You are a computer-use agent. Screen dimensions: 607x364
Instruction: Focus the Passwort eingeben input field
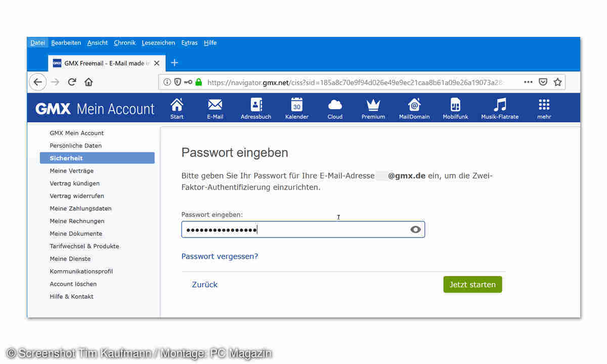293,230
